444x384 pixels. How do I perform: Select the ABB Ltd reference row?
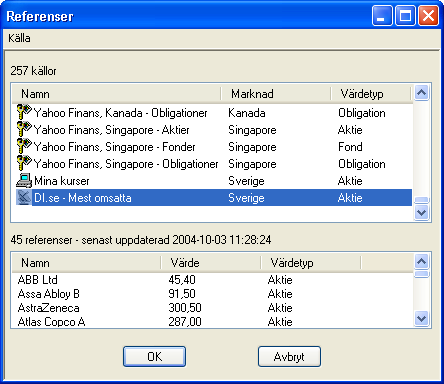(212, 280)
